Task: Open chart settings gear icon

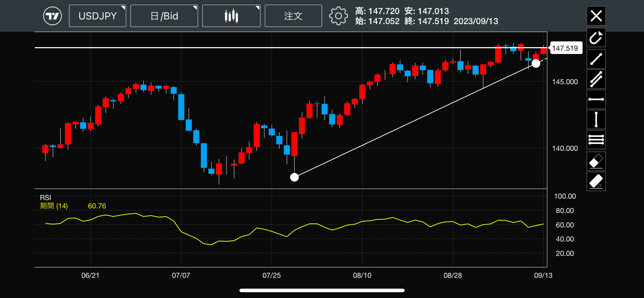Action: tap(338, 16)
